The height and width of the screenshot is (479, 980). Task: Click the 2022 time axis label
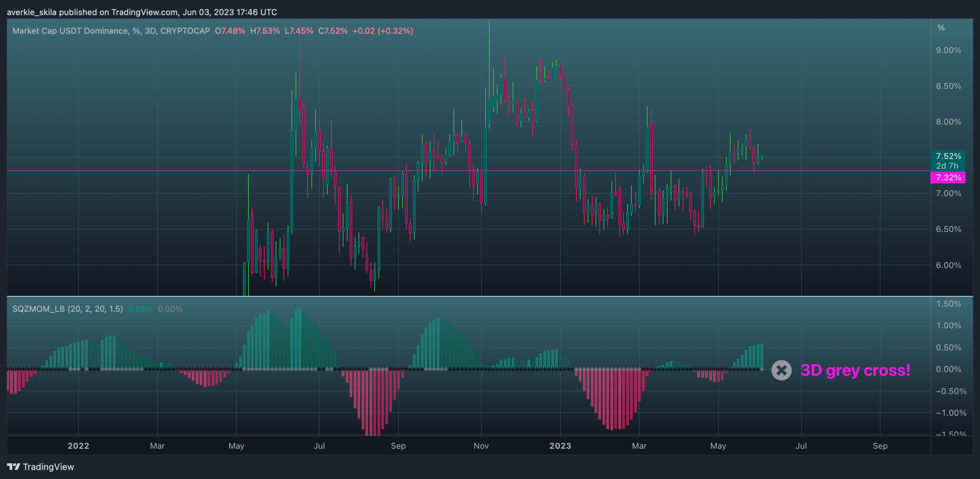click(78, 446)
